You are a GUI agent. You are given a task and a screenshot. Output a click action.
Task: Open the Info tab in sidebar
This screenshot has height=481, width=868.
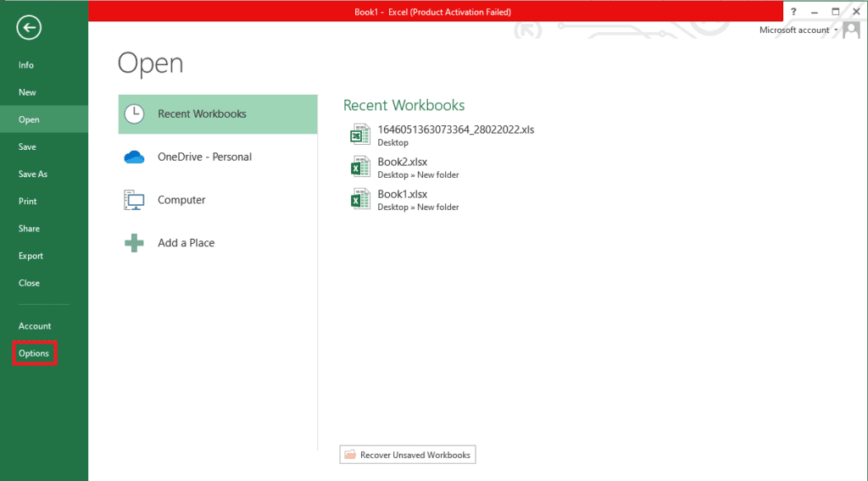point(26,65)
